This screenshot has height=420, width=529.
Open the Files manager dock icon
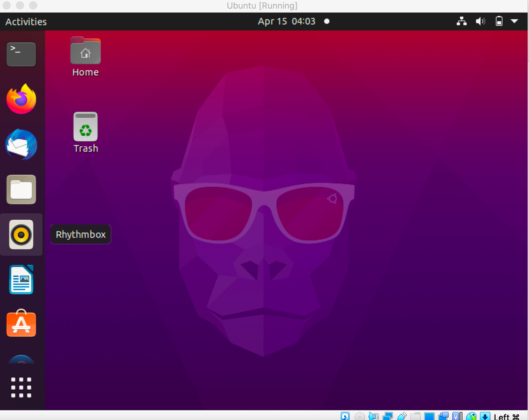21,189
